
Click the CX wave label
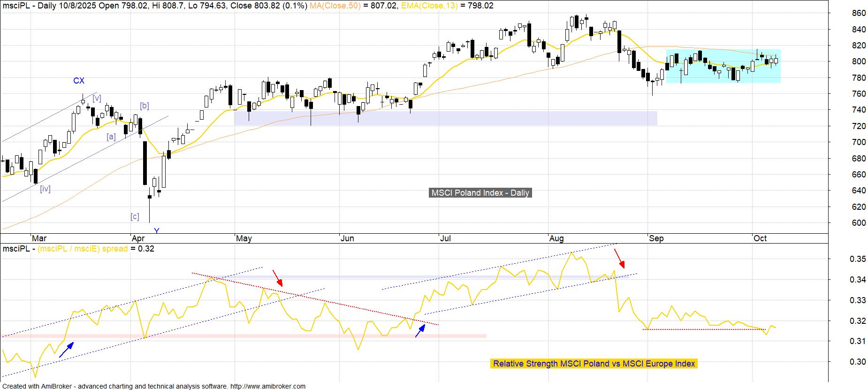[x=79, y=81]
